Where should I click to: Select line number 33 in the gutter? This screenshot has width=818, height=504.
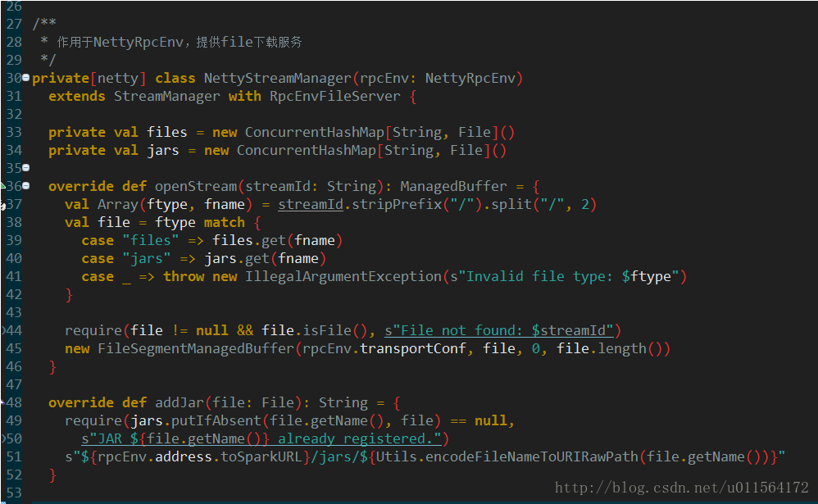coord(14,132)
